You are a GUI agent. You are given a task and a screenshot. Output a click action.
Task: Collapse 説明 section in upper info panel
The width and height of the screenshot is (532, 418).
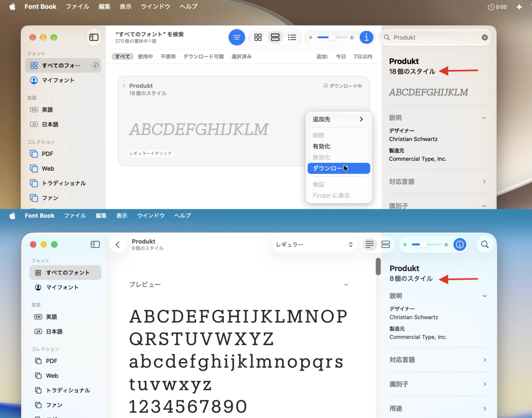484,118
